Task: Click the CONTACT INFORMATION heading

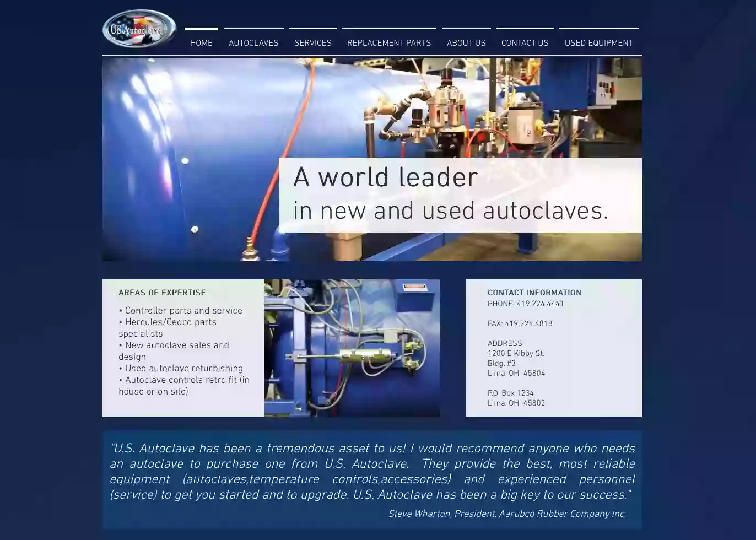Action: coord(534,293)
